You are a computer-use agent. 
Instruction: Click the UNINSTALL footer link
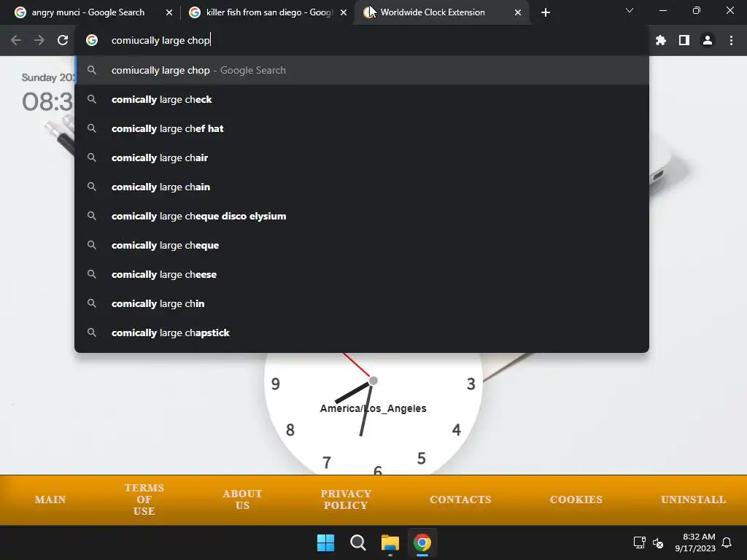click(x=693, y=499)
